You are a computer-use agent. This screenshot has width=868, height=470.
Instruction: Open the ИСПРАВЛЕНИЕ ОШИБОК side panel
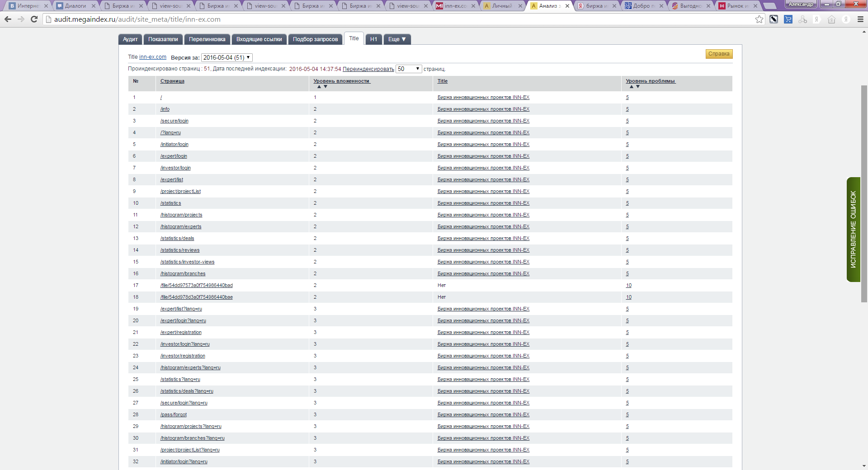click(853, 230)
